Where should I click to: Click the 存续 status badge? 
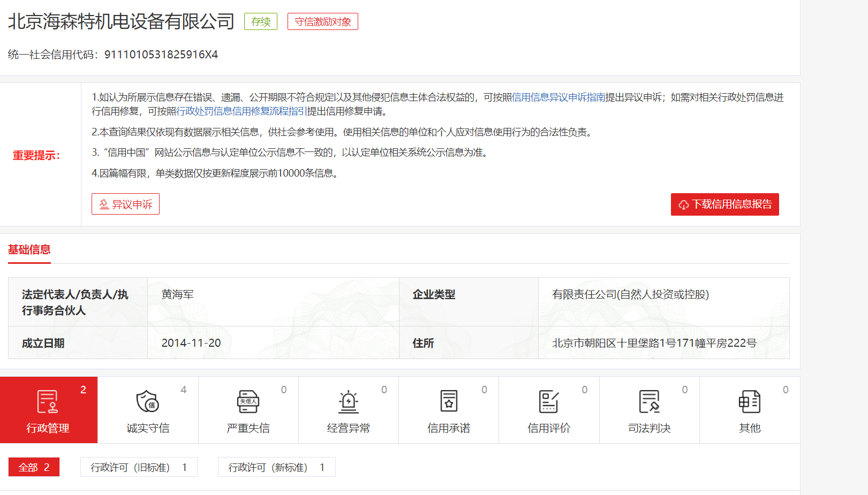pyautogui.click(x=261, y=22)
